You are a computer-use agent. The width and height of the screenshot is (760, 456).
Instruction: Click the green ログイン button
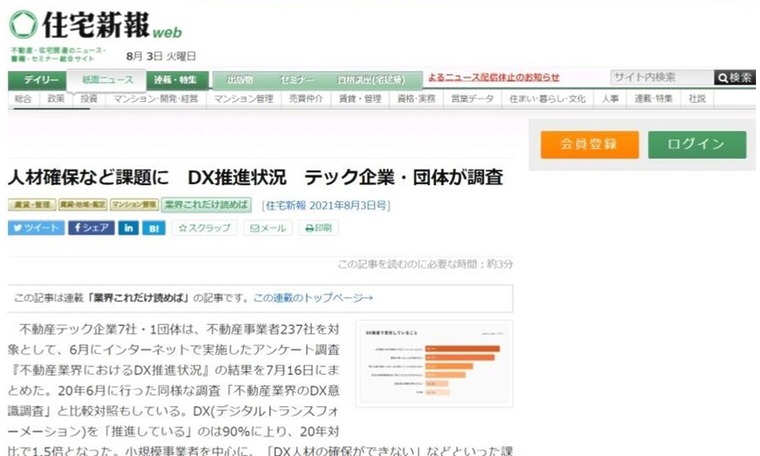(696, 144)
